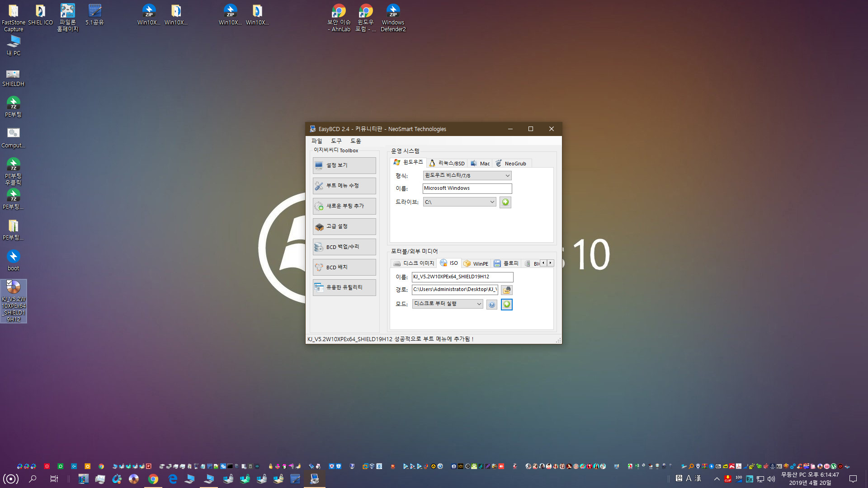
Task: Select the SHIELDH desktop icon
Action: point(13,77)
